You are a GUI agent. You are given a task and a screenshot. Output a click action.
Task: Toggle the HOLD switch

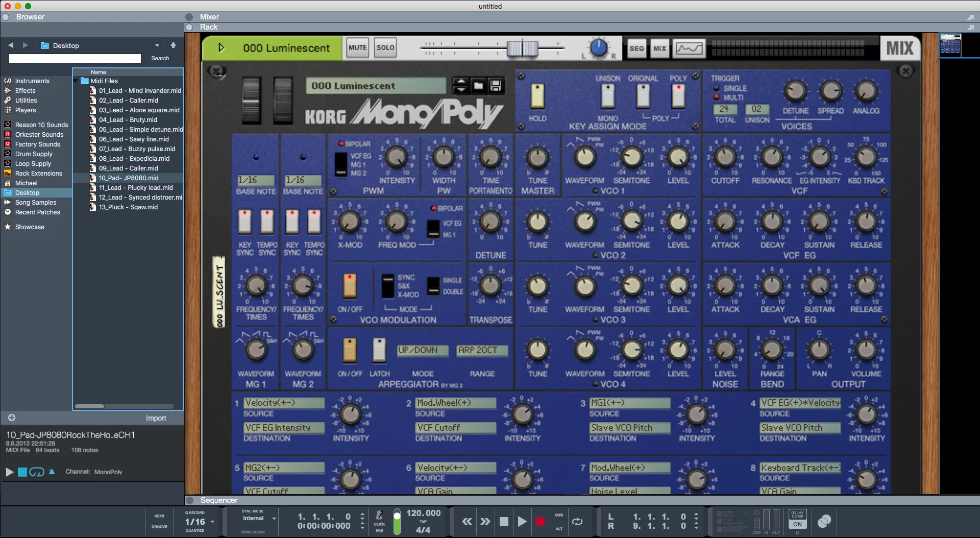pos(537,96)
